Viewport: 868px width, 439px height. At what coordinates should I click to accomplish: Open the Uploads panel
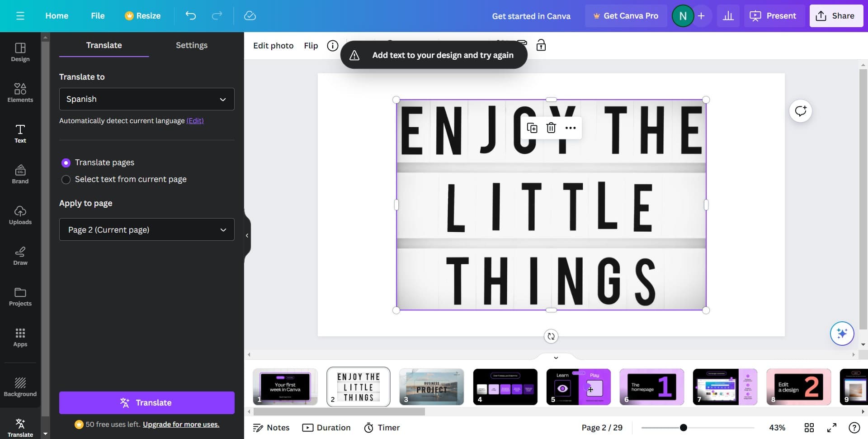pyautogui.click(x=20, y=215)
